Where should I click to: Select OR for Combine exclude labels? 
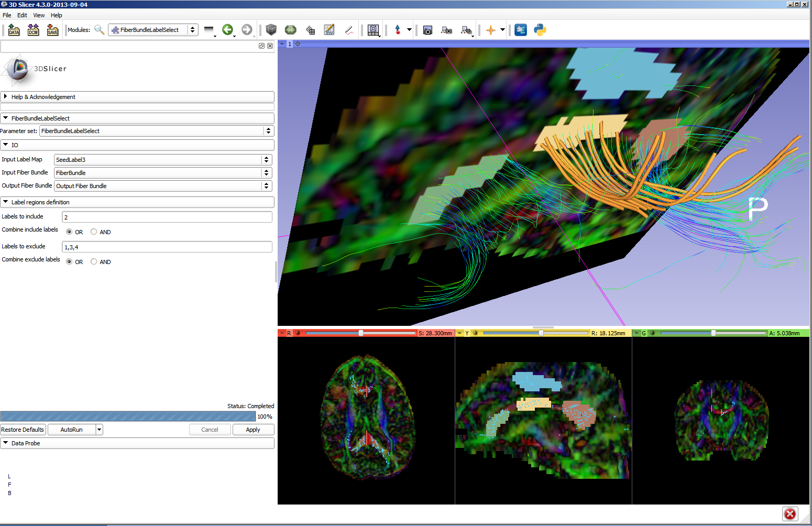pos(69,261)
